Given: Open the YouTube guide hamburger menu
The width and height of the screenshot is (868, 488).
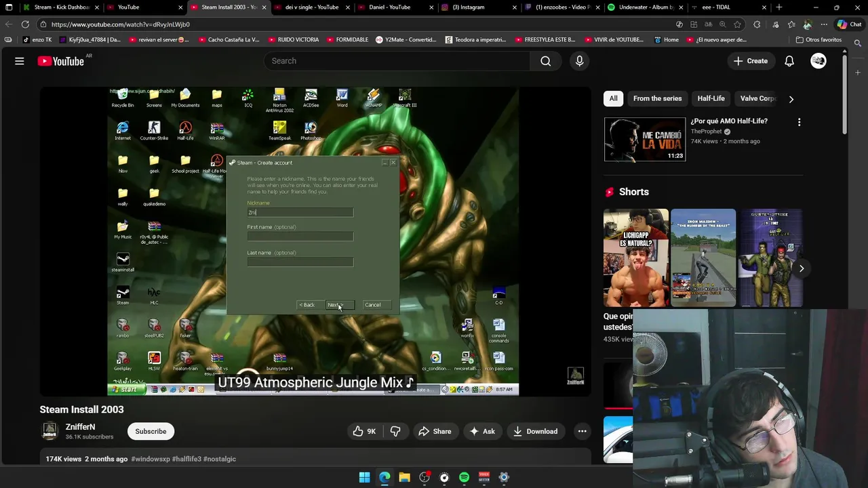Looking at the screenshot, I should tap(20, 61).
